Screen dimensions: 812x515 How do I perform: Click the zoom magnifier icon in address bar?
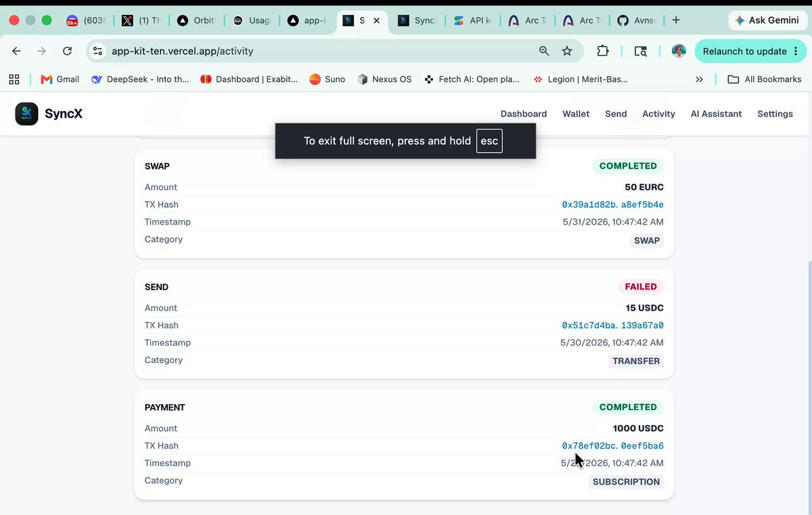tap(544, 51)
